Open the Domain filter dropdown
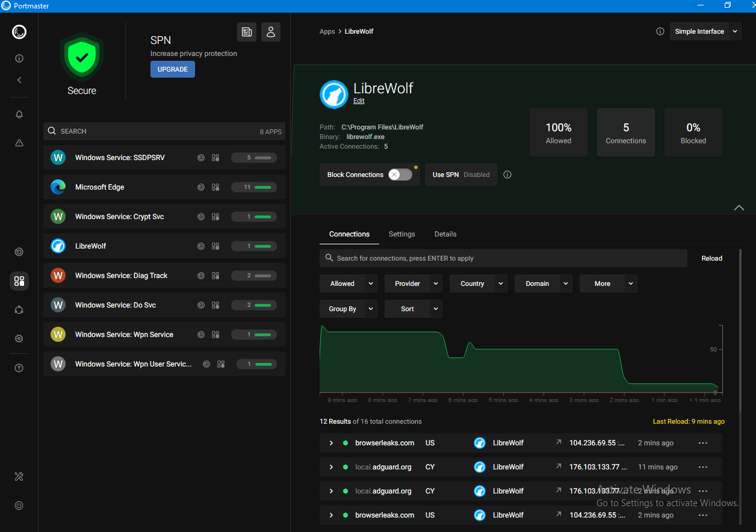The width and height of the screenshot is (756, 532). point(544,283)
